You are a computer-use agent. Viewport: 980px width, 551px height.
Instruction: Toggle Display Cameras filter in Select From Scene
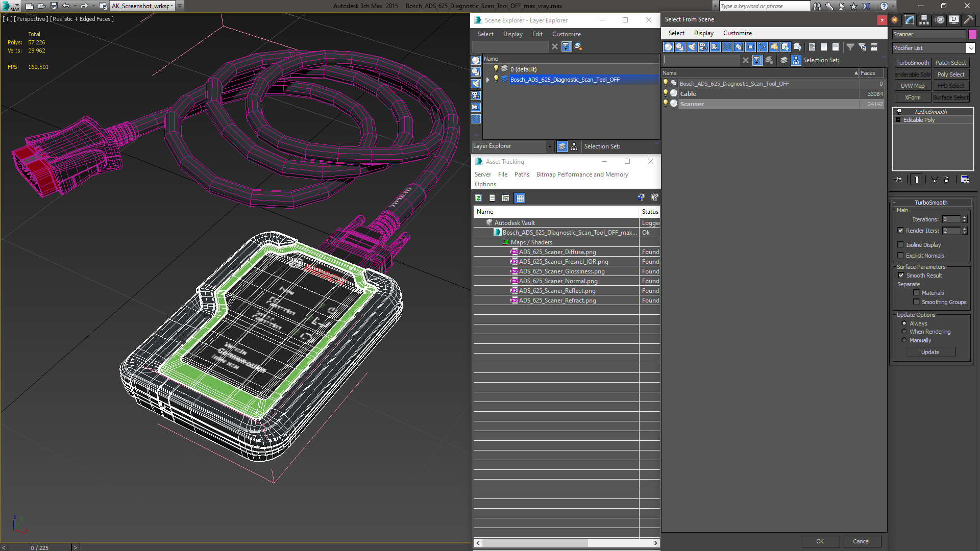(x=703, y=47)
